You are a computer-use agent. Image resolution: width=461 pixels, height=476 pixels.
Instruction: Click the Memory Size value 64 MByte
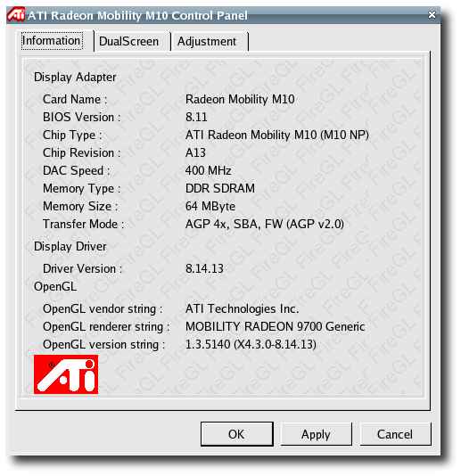[x=210, y=206]
